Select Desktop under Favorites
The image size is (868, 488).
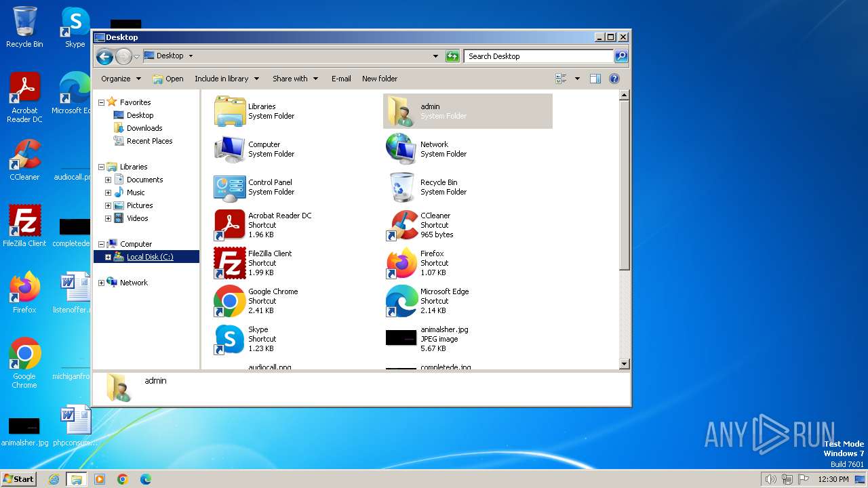140,115
